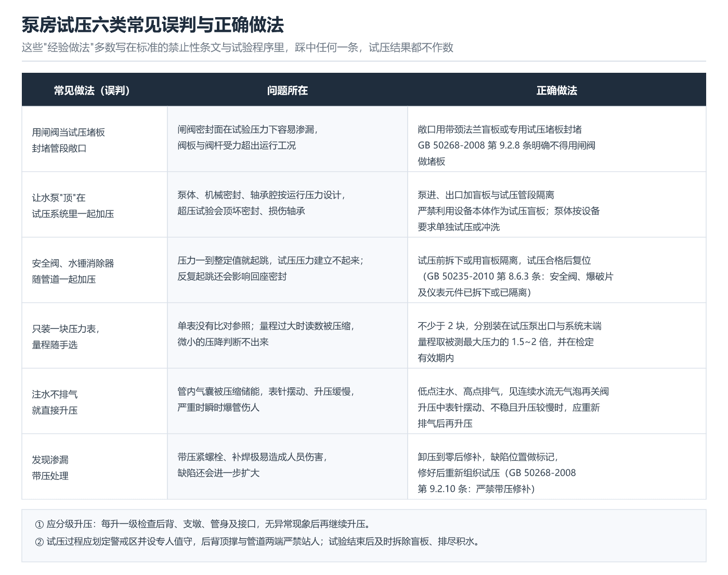Click the cell starting 压力一到整定值就起跳

click(288, 270)
